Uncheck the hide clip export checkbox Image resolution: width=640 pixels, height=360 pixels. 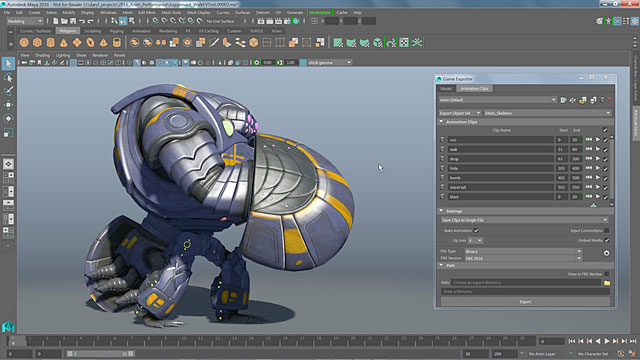605,168
